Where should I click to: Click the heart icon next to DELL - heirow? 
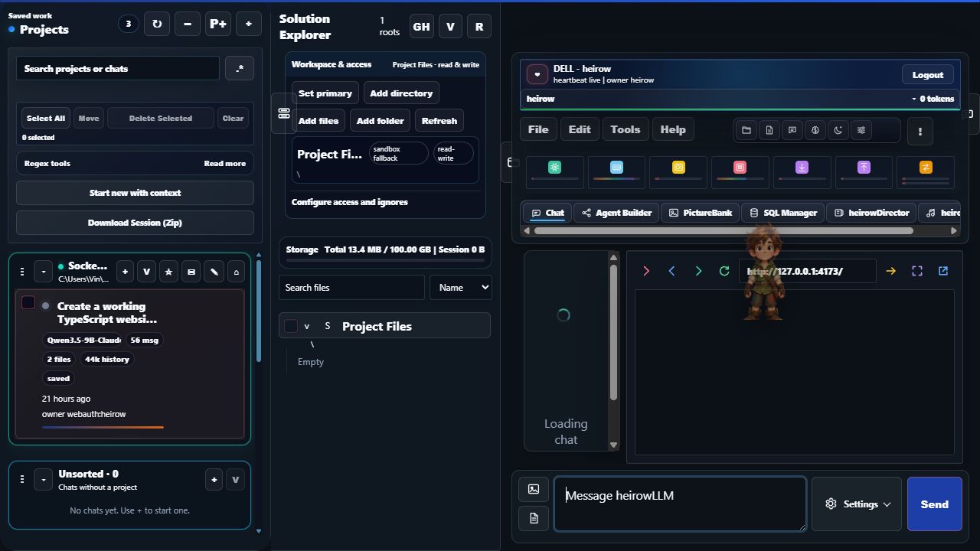(537, 74)
